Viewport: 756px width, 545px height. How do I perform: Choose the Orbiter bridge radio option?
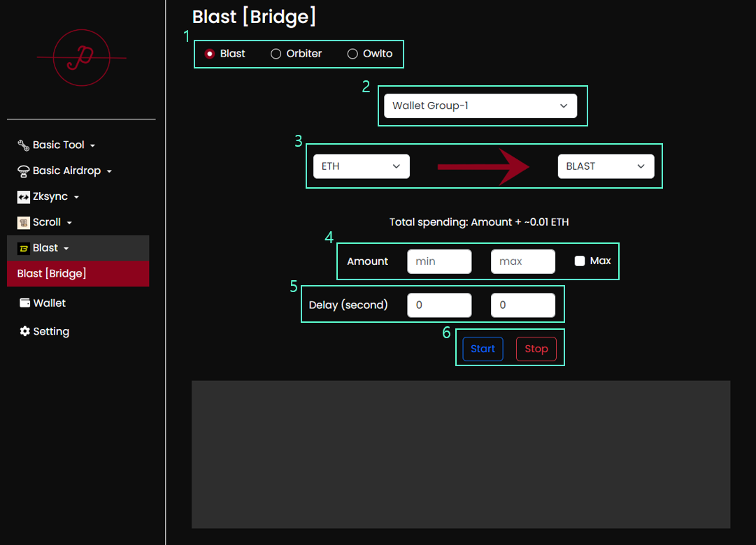pos(276,54)
